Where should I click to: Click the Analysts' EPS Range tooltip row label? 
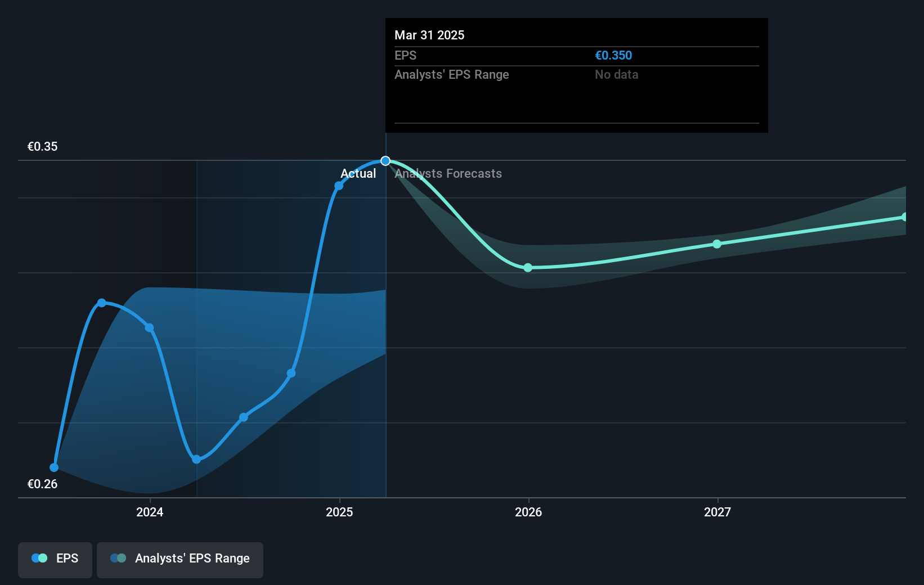pyautogui.click(x=451, y=75)
